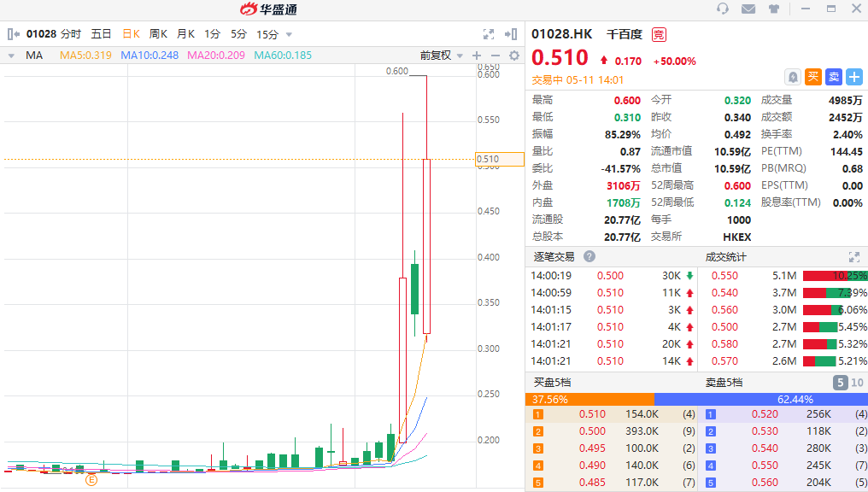Click the red 亮 stock tag icon
Image resolution: width=868 pixels, height=492 pixels.
click(659, 34)
